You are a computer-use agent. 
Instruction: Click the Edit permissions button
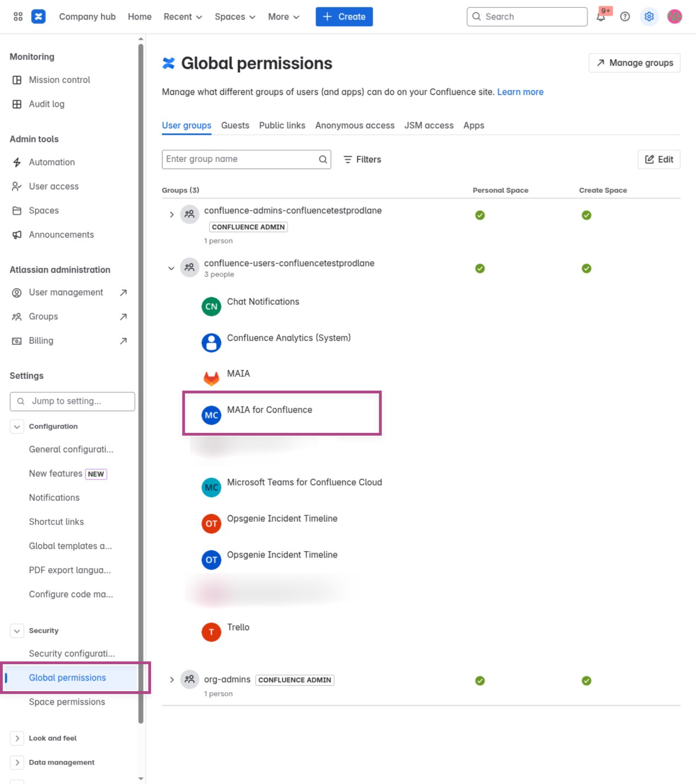point(659,159)
